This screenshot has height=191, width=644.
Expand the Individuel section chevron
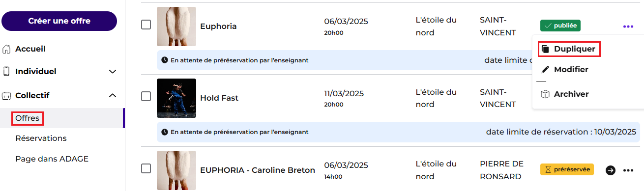(x=113, y=72)
